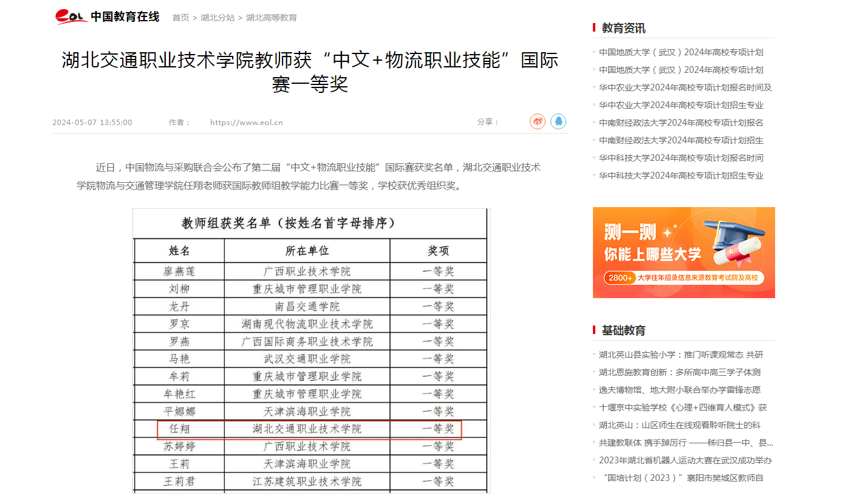Click the 基础教育 section heading

tap(624, 330)
